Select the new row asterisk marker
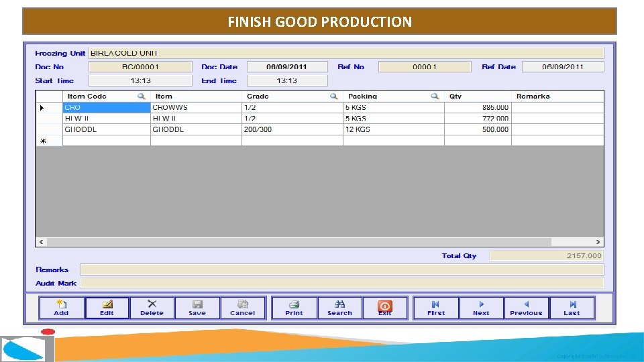This screenshot has height=362, width=644. click(43, 141)
